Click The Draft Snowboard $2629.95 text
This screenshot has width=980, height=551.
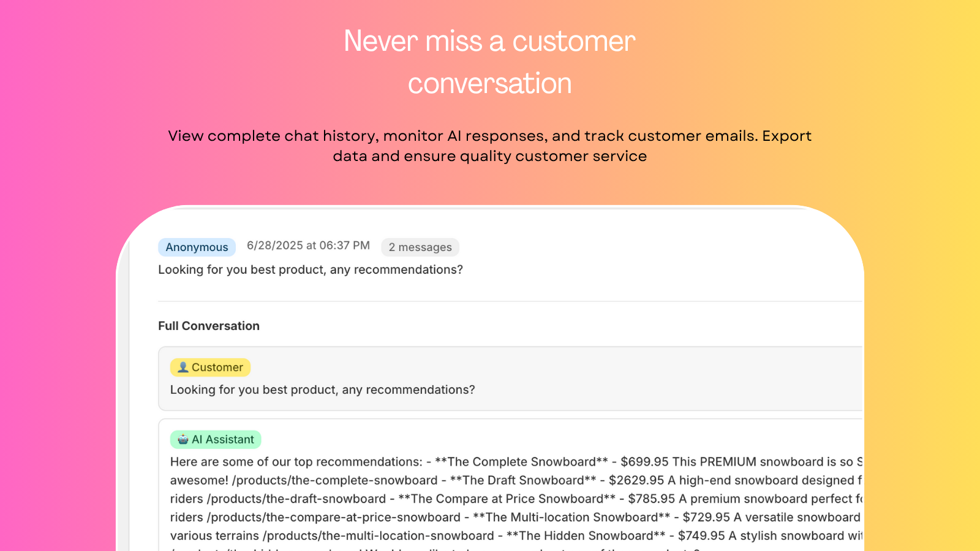[557, 481]
